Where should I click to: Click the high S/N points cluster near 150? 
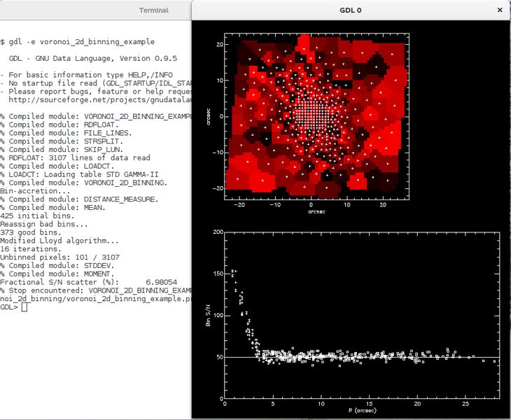tap(234, 273)
